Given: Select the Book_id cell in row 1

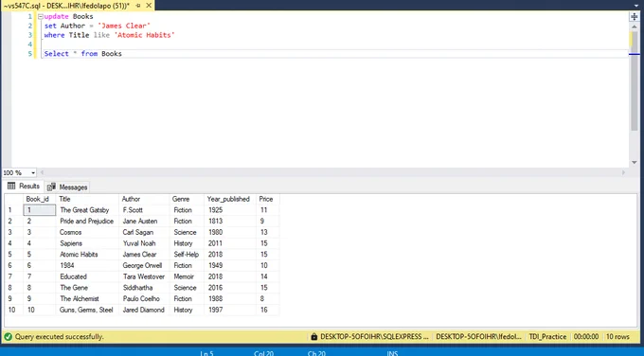Looking at the screenshot, I should click(x=40, y=210).
